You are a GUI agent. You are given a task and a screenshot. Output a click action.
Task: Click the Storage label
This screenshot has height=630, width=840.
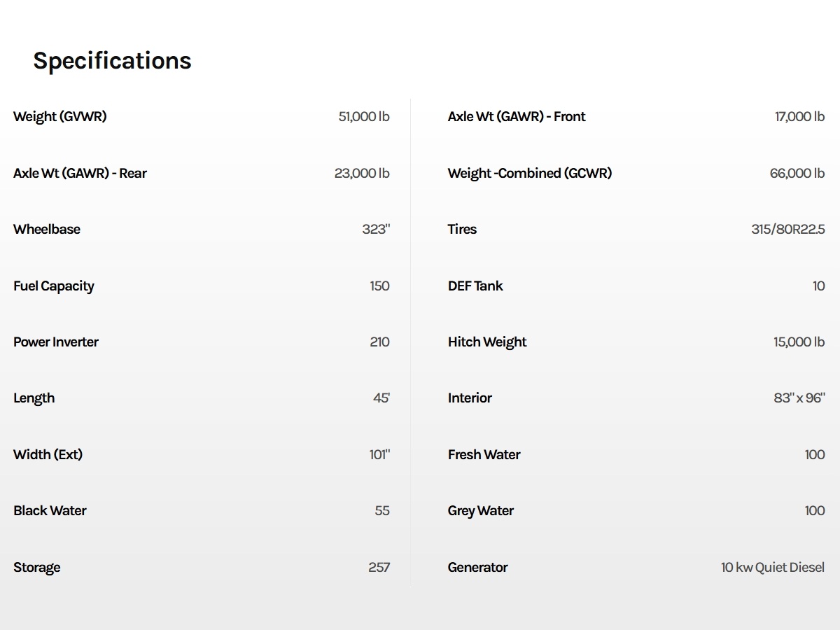[x=36, y=568]
